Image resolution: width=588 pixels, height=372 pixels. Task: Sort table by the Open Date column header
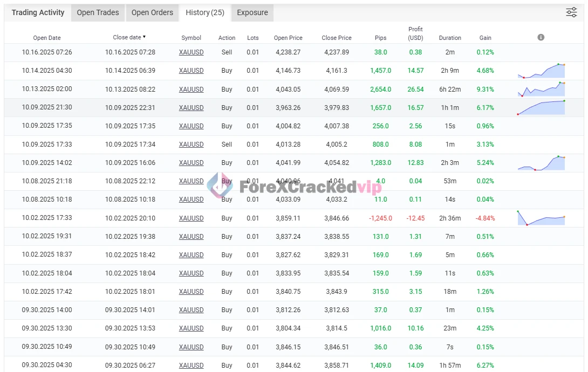(47, 38)
